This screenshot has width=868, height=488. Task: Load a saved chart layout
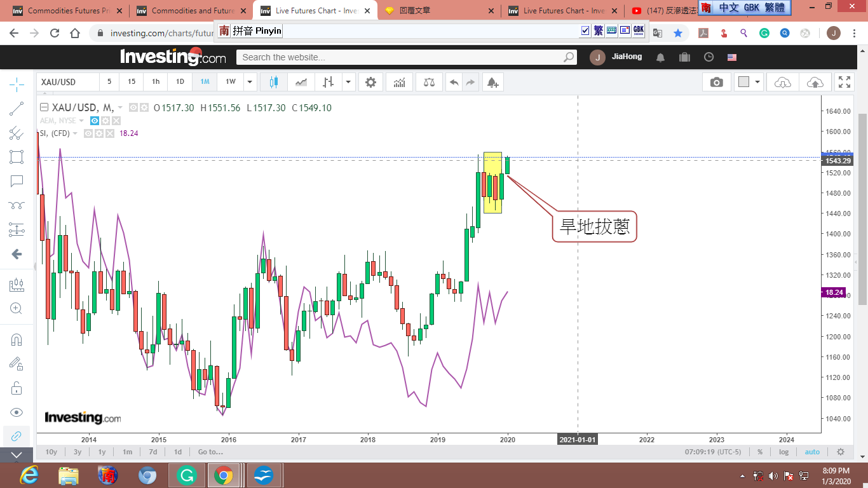click(x=783, y=82)
